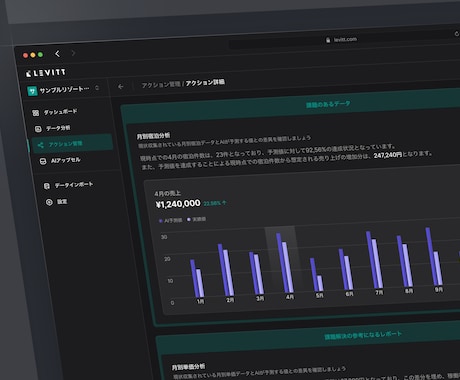
Task: Click the highlighted 4月 bar group
Action: pos(285,263)
